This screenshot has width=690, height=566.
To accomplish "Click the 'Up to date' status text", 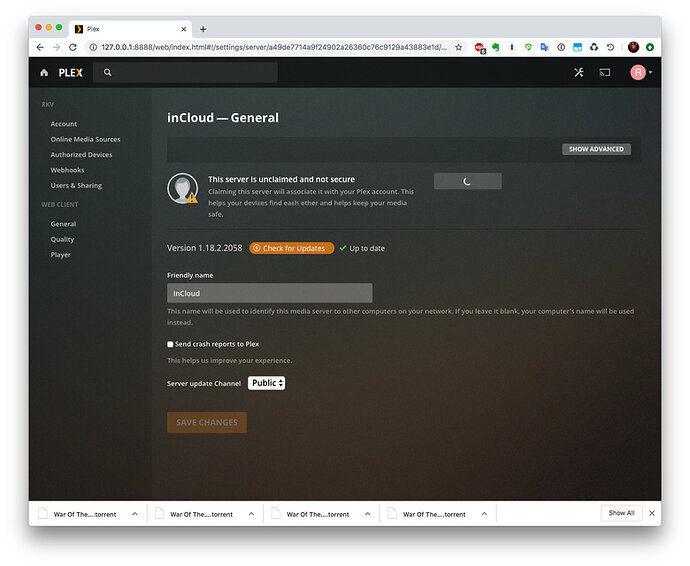I will point(367,248).
